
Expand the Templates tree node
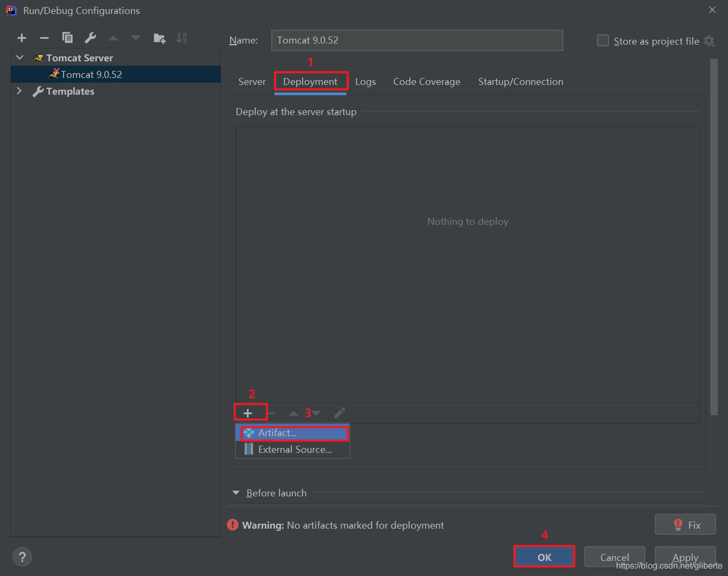[x=19, y=91]
